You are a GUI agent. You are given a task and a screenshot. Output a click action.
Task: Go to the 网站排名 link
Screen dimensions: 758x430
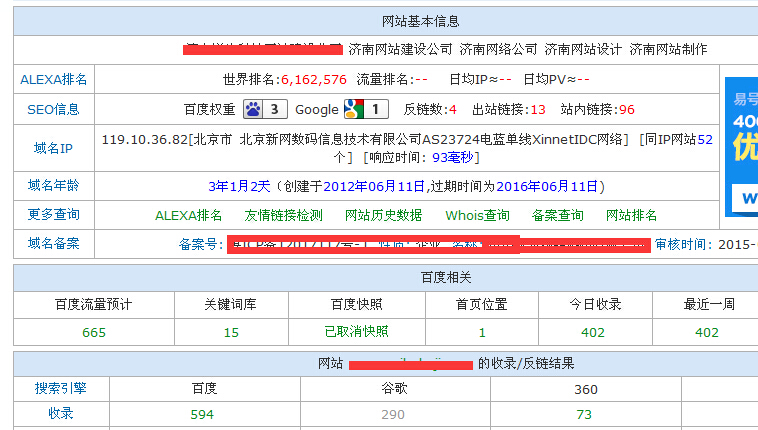click(632, 215)
